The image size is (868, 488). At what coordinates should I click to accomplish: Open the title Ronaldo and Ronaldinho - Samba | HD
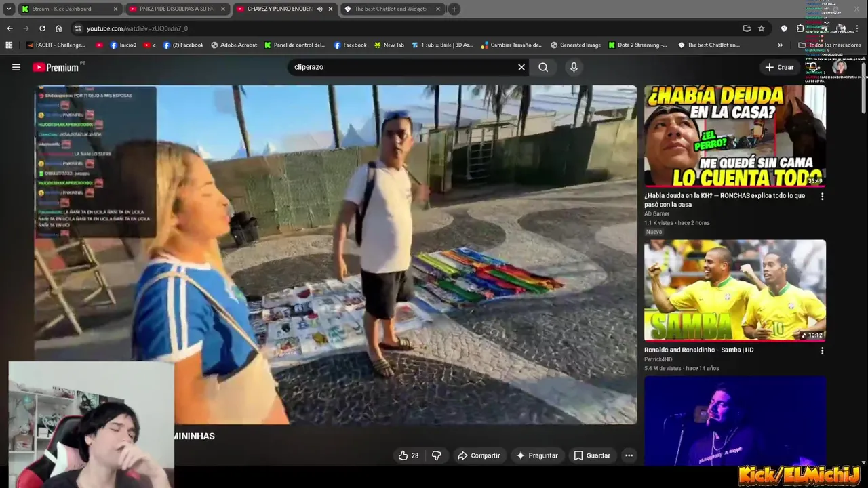[x=698, y=350]
